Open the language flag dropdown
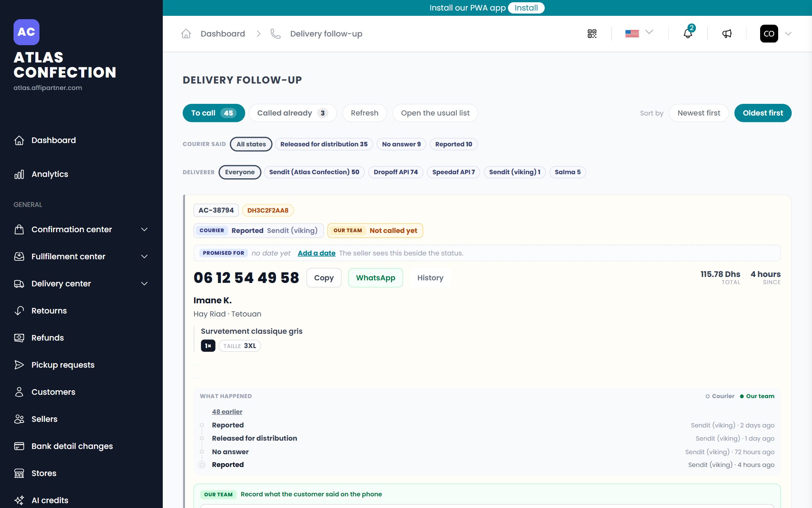812x508 pixels. pyautogui.click(x=639, y=33)
